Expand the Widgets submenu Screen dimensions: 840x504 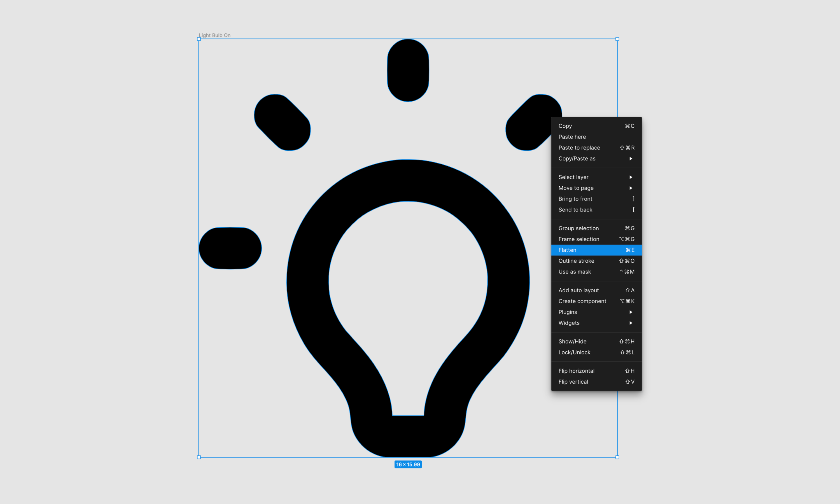596,323
